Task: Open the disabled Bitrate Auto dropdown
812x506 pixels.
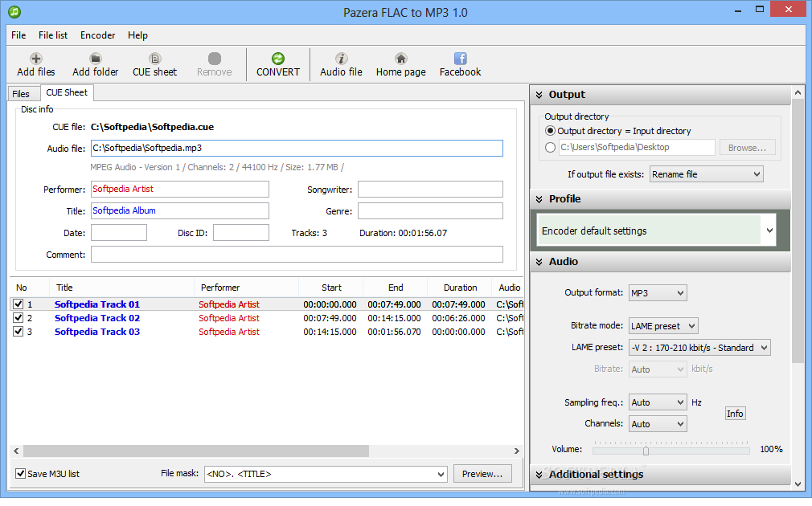Action: tap(658, 369)
